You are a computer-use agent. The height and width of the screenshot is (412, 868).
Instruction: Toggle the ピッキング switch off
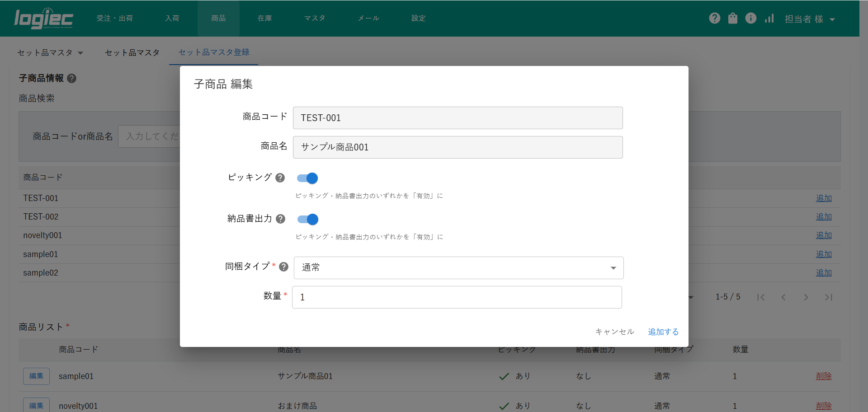(x=308, y=178)
